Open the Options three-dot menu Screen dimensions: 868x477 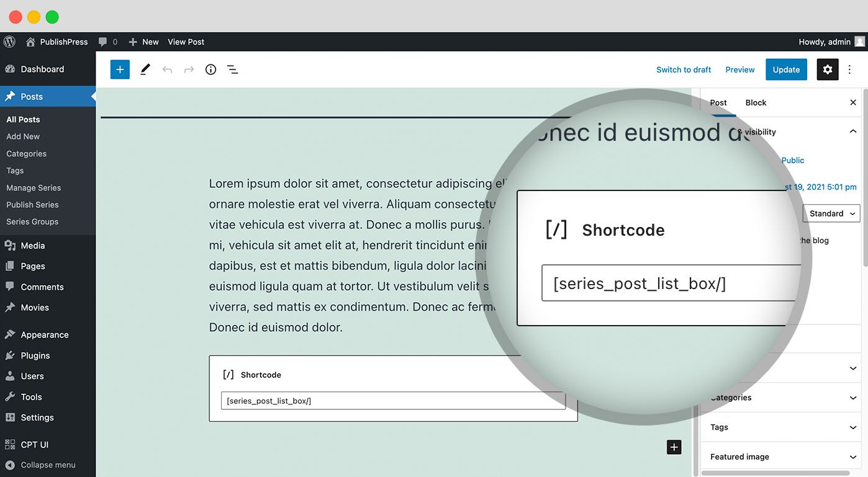click(x=849, y=69)
